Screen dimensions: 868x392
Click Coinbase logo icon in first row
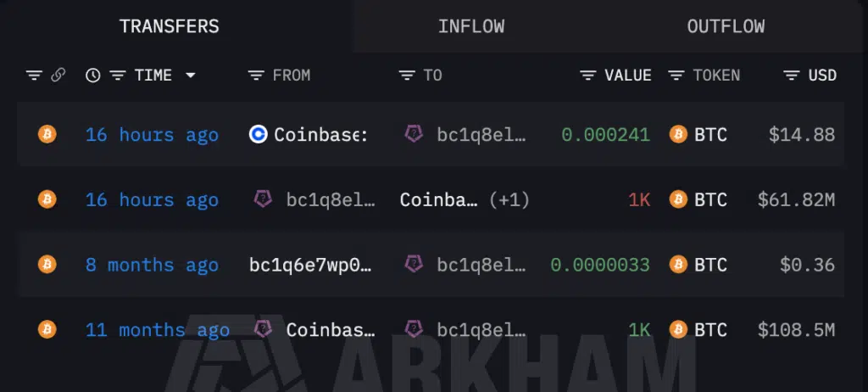click(x=258, y=134)
